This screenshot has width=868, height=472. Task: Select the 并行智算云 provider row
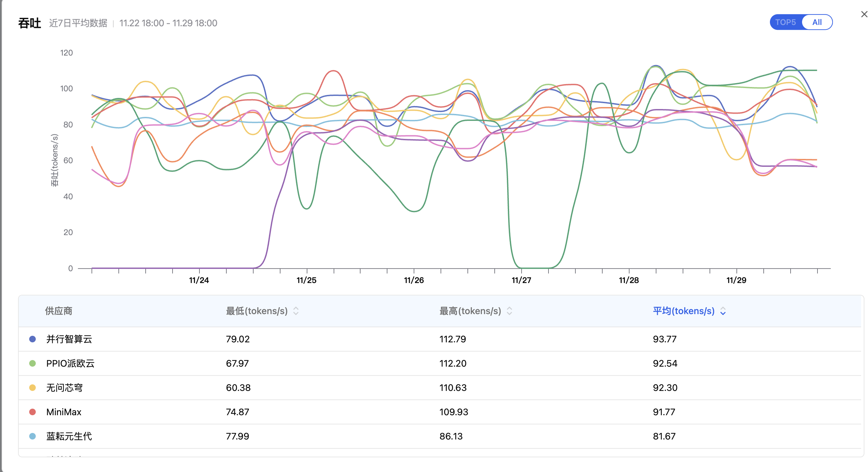tap(69, 339)
